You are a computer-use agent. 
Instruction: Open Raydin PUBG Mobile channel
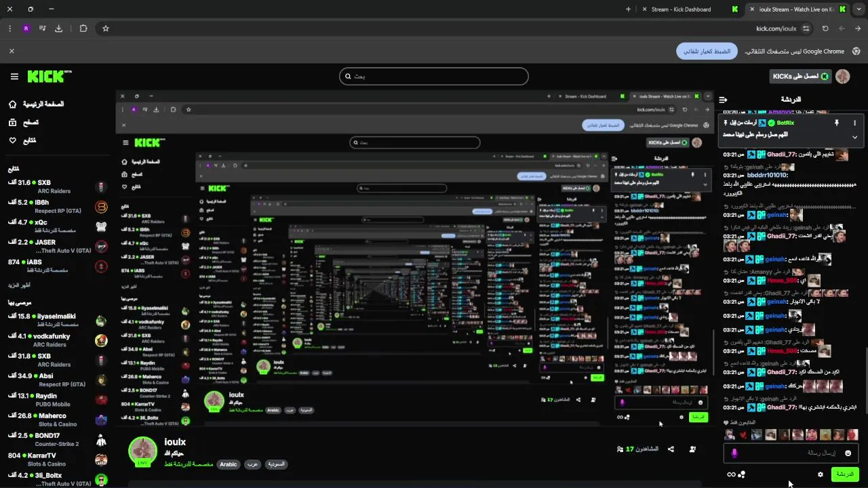tap(58, 400)
